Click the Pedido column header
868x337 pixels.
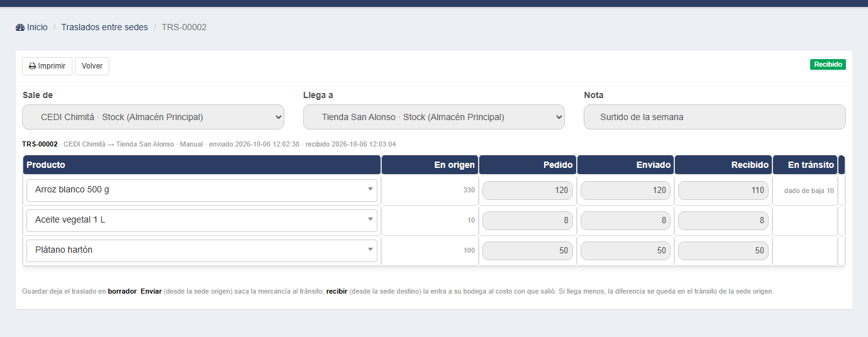pos(528,165)
